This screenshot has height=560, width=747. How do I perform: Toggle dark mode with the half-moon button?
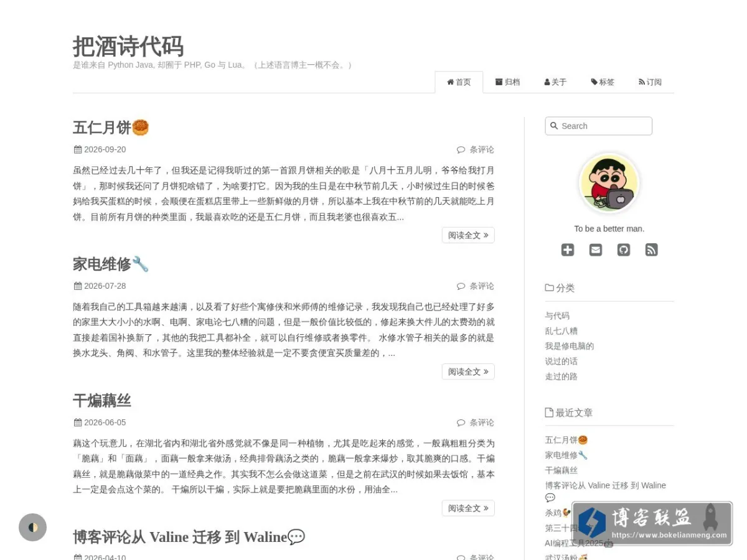coord(33,527)
